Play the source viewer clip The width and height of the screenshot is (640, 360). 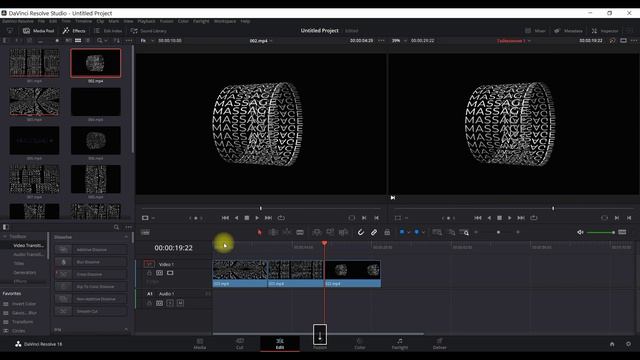257,218
